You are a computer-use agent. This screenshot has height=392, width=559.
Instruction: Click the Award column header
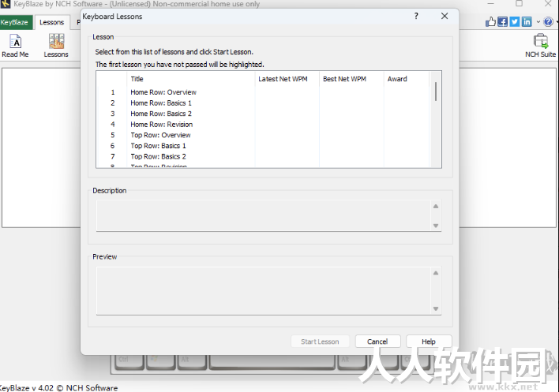[x=407, y=79]
